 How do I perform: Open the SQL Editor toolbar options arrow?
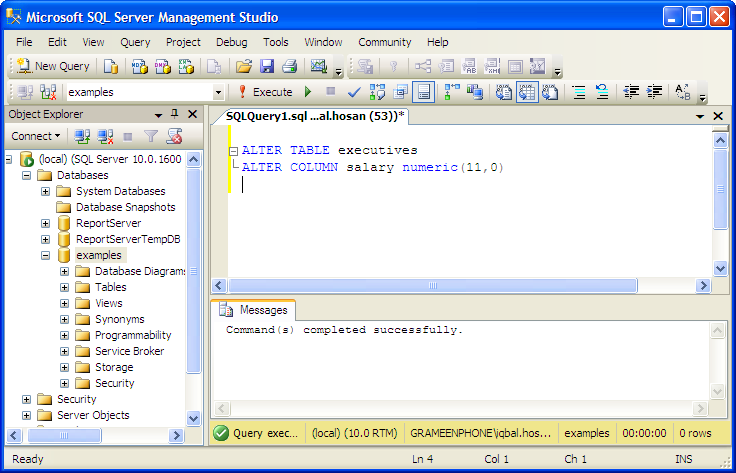coord(702,98)
